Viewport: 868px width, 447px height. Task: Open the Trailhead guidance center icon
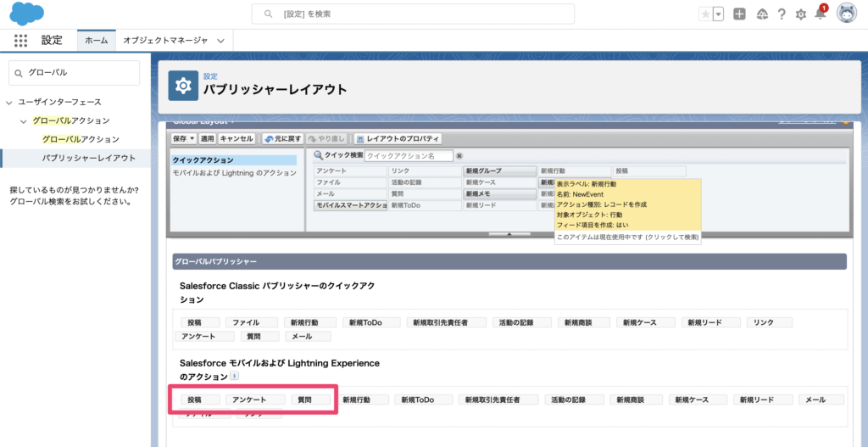click(x=762, y=14)
